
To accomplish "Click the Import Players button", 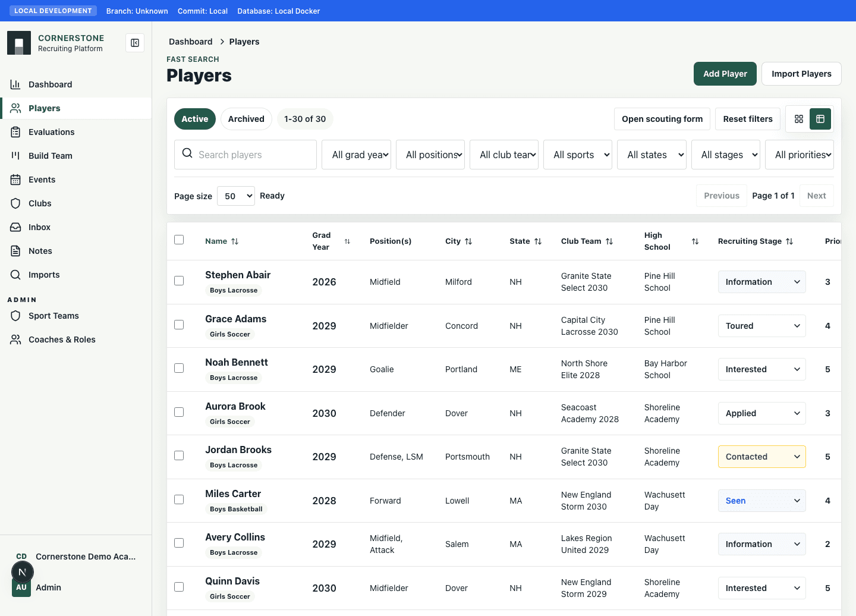I will pos(801,74).
